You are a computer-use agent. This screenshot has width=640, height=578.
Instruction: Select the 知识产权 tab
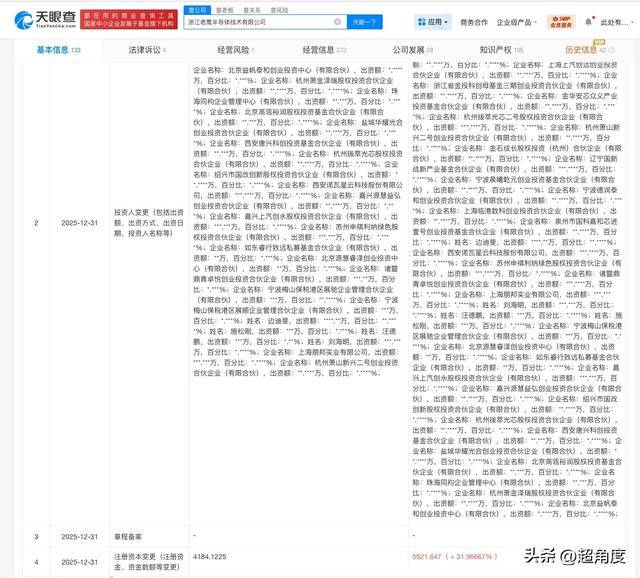[495, 48]
